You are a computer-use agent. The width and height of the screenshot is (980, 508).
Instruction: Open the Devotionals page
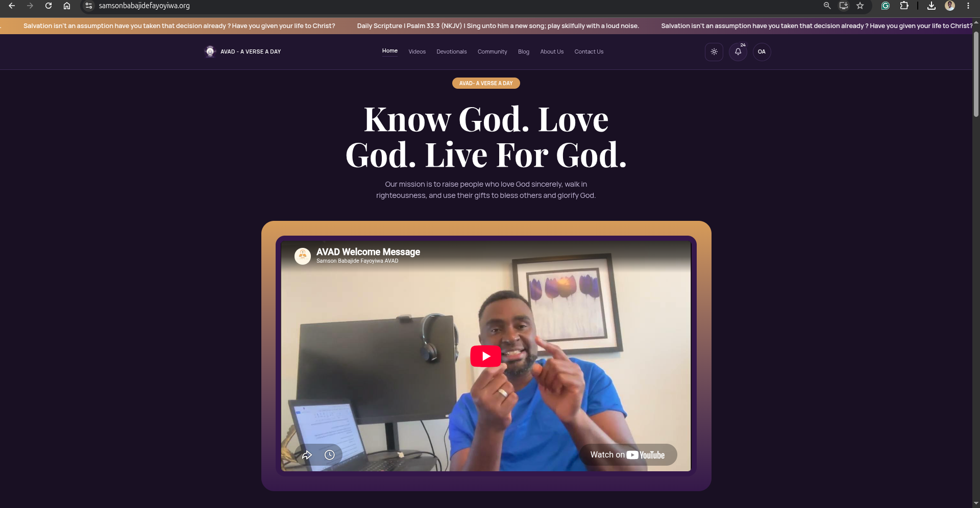point(452,52)
